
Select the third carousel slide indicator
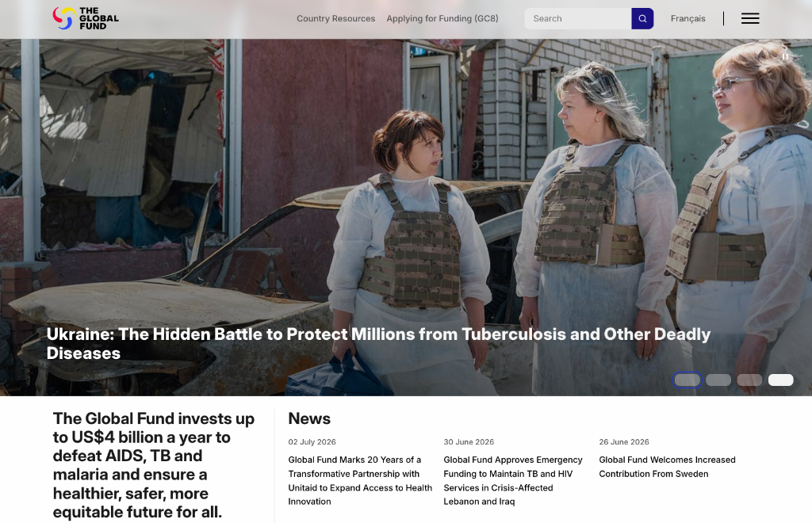click(749, 380)
